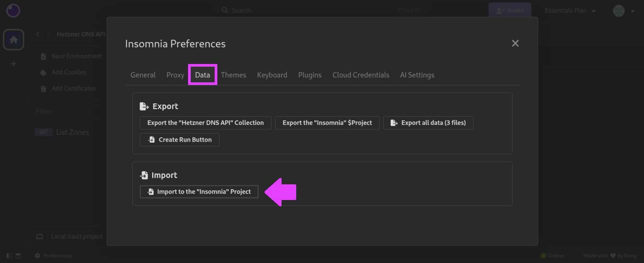Click Export all data (3 files)

pyautogui.click(x=428, y=123)
